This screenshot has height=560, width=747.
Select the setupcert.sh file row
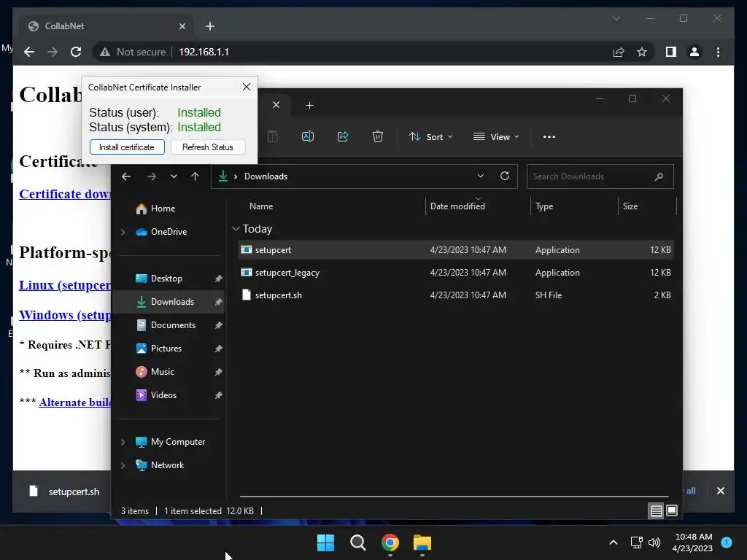[455, 295]
